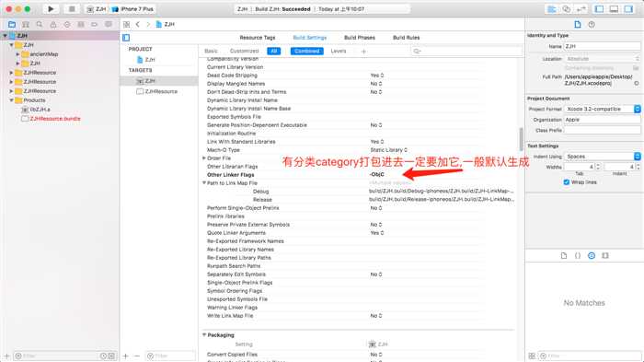Show the File inspector

578,25
